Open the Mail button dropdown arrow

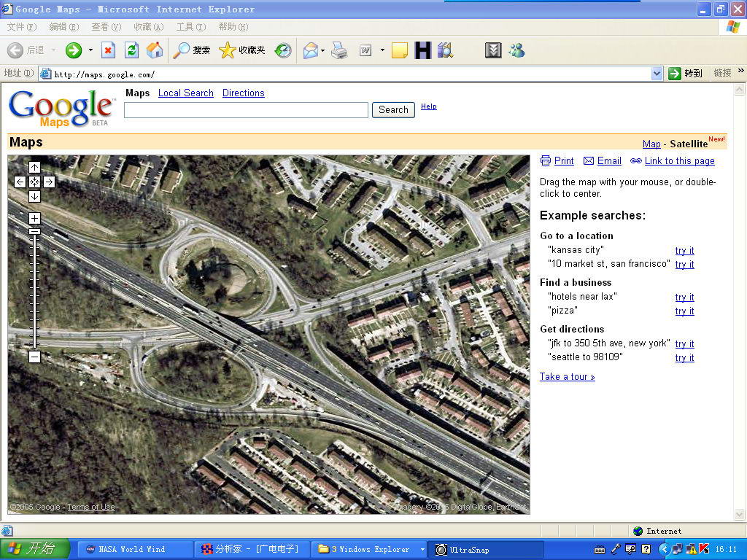point(322,50)
